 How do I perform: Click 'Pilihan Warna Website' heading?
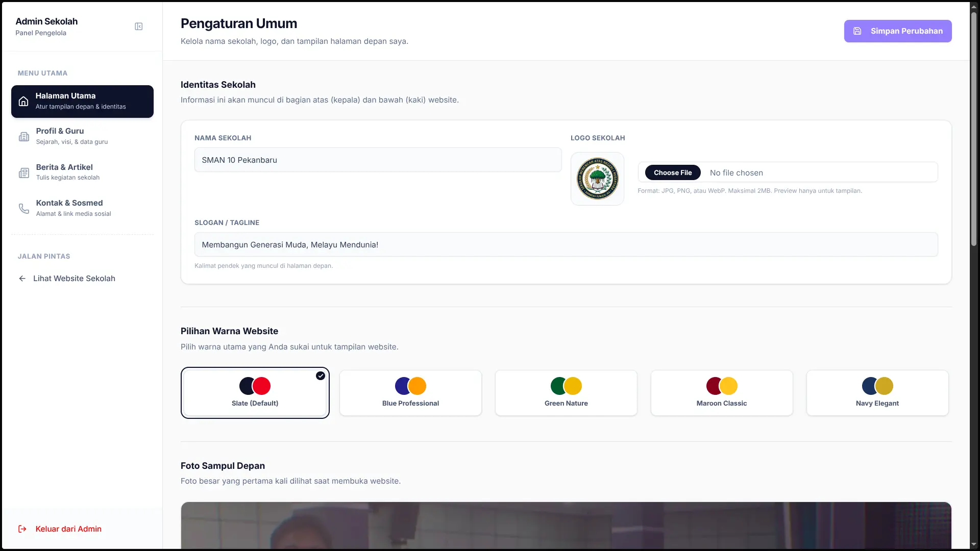tap(229, 331)
